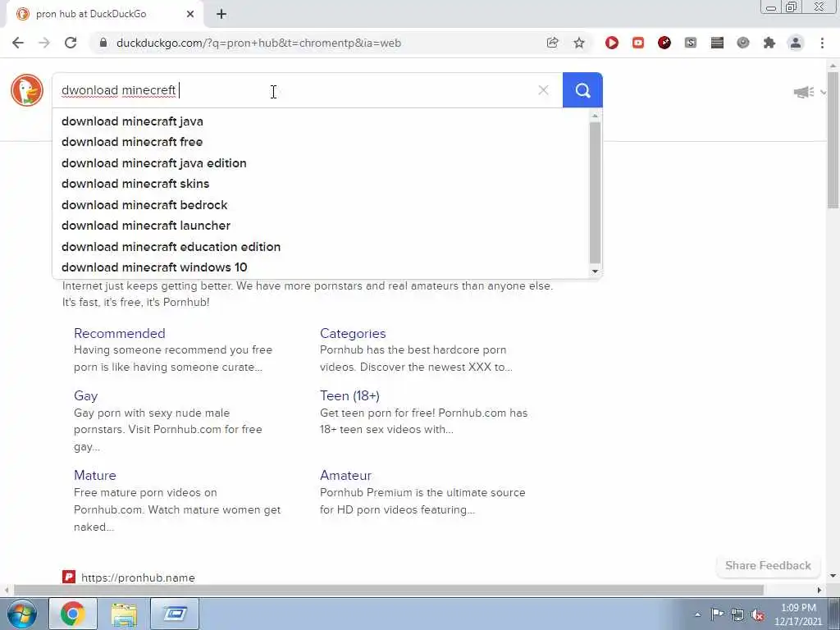Image resolution: width=840 pixels, height=630 pixels.
Task: Bookmark this page with the star icon
Action: pyautogui.click(x=579, y=43)
